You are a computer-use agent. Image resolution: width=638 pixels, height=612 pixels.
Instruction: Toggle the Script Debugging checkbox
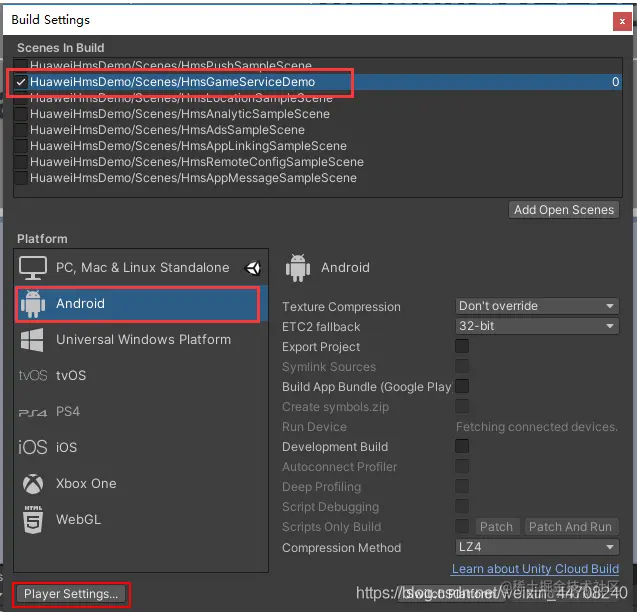click(x=462, y=506)
